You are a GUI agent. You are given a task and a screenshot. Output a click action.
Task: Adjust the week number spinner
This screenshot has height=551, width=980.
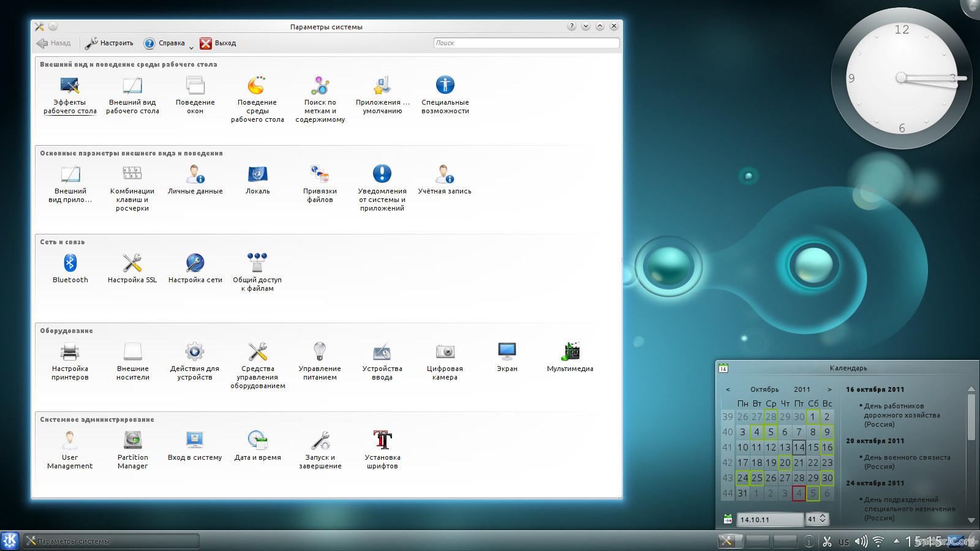(823, 519)
